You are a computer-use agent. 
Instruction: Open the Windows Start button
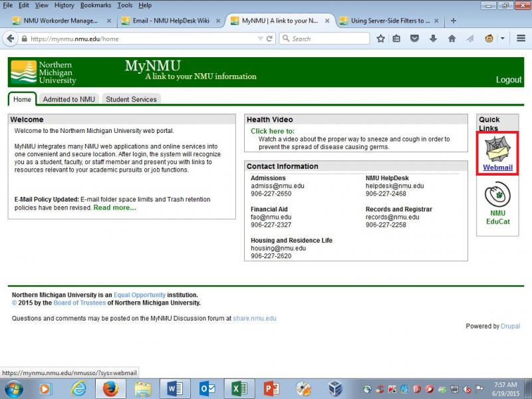tap(14, 389)
